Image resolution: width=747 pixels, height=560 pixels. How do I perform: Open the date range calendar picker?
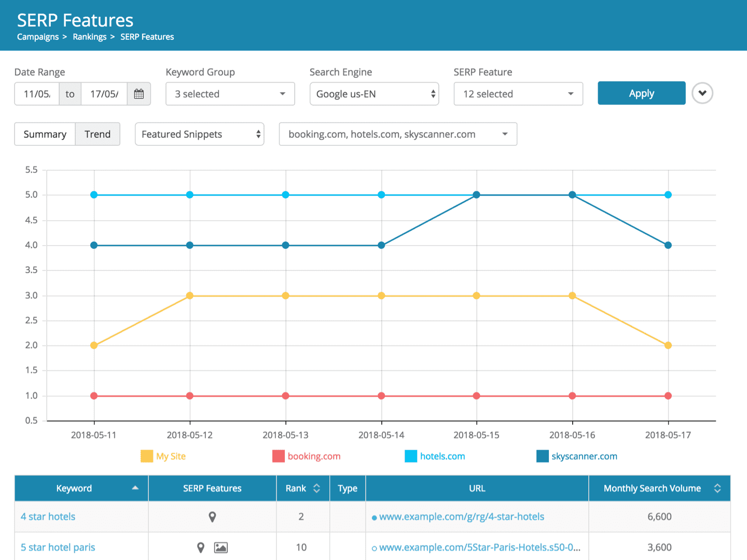tap(139, 94)
